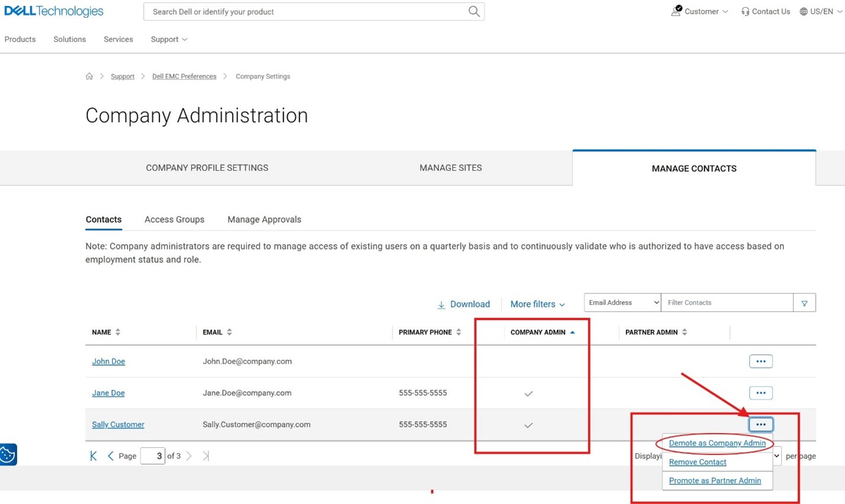Open the Email Address filter dropdown

622,303
